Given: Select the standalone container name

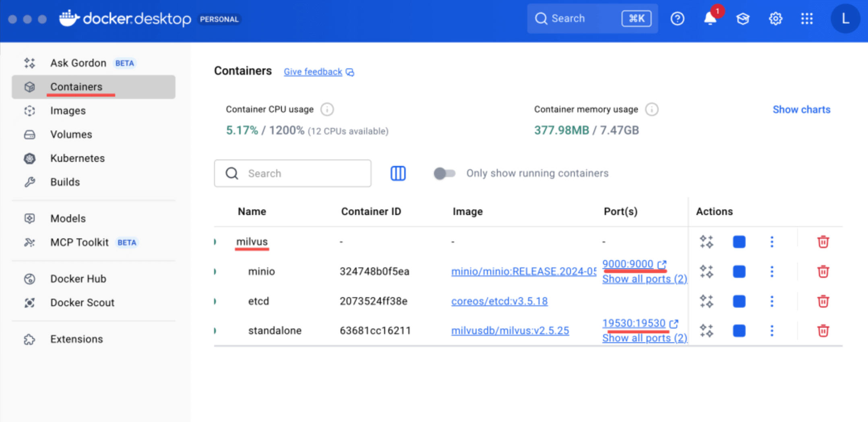Looking at the screenshot, I should (275, 331).
